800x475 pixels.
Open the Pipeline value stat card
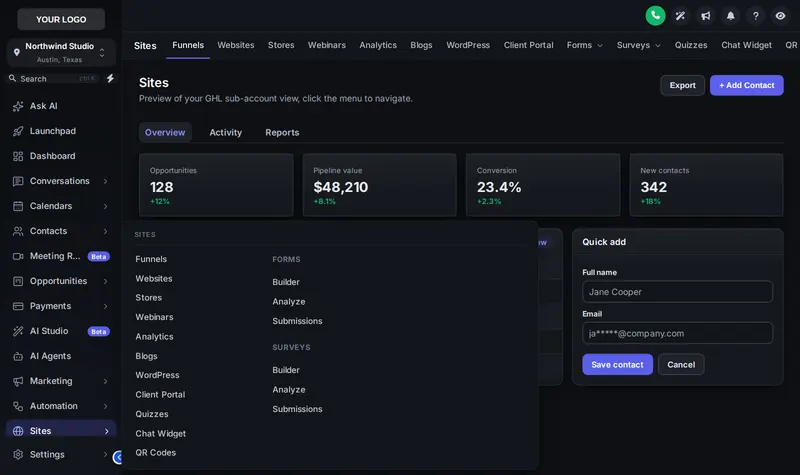click(380, 185)
